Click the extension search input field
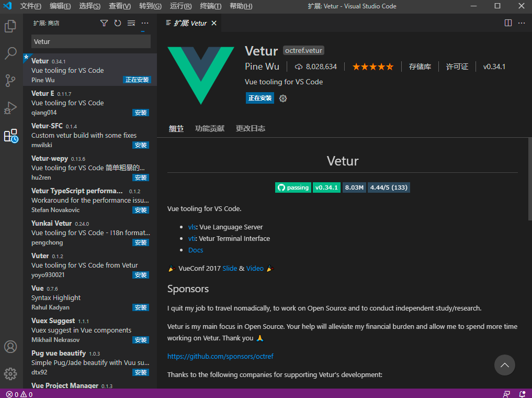Viewport: 532px width, 398px height. 91,41
